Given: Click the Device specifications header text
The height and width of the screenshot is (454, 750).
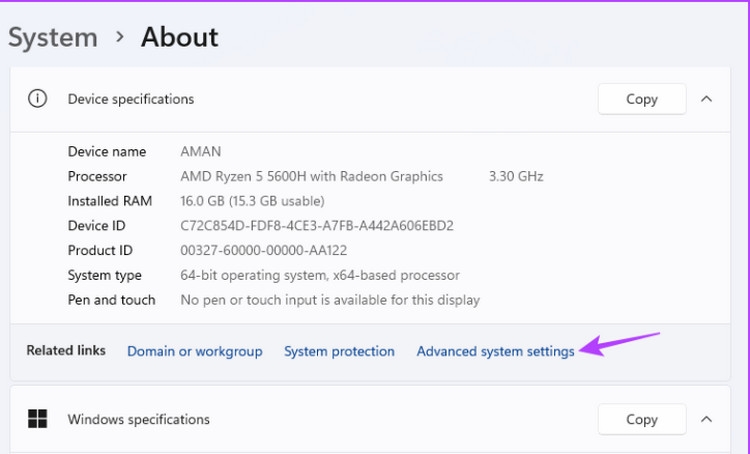Looking at the screenshot, I should pos(131,99).
